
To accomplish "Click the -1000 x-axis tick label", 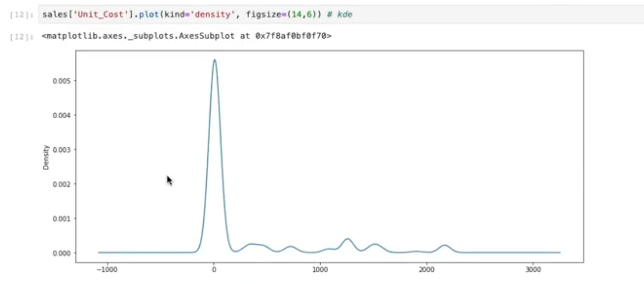I will 107,270.
